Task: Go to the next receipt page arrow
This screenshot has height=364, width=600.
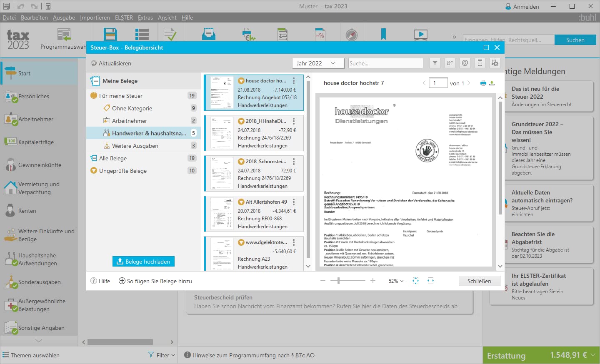Action: coord(469,83)
